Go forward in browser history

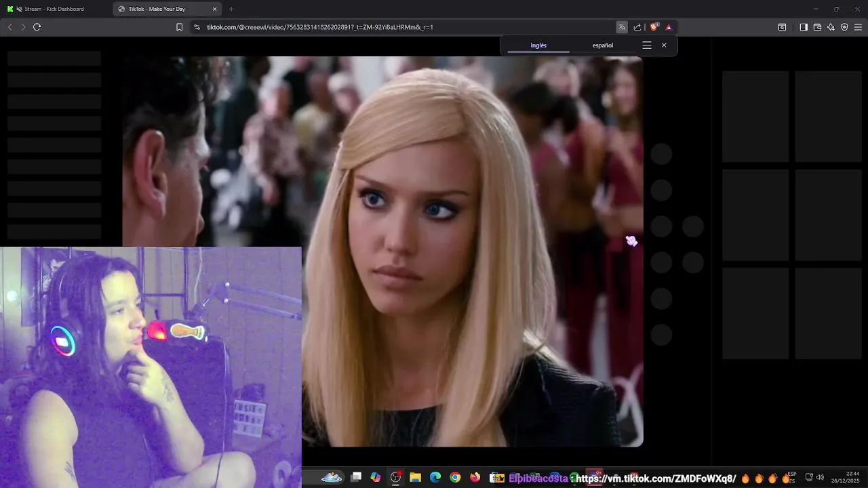point(23,27)
